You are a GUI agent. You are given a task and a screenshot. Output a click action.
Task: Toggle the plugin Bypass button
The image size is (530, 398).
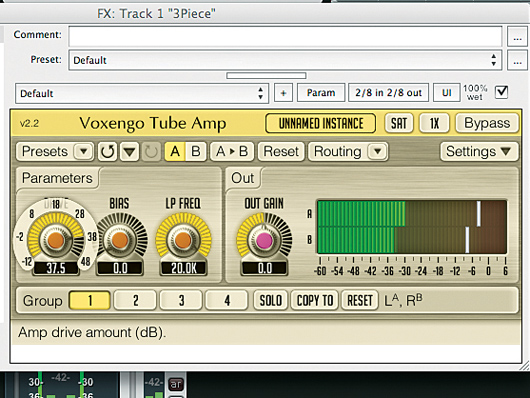coord(487,123)
